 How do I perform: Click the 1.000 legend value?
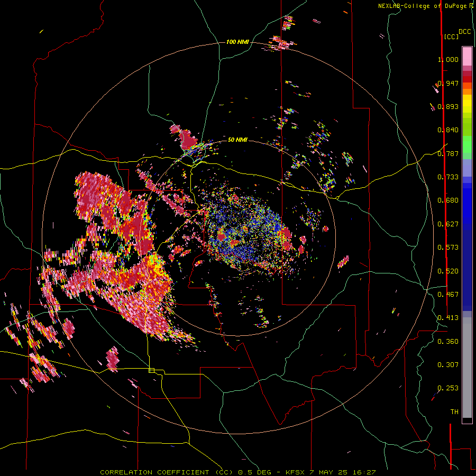[448, 59]
